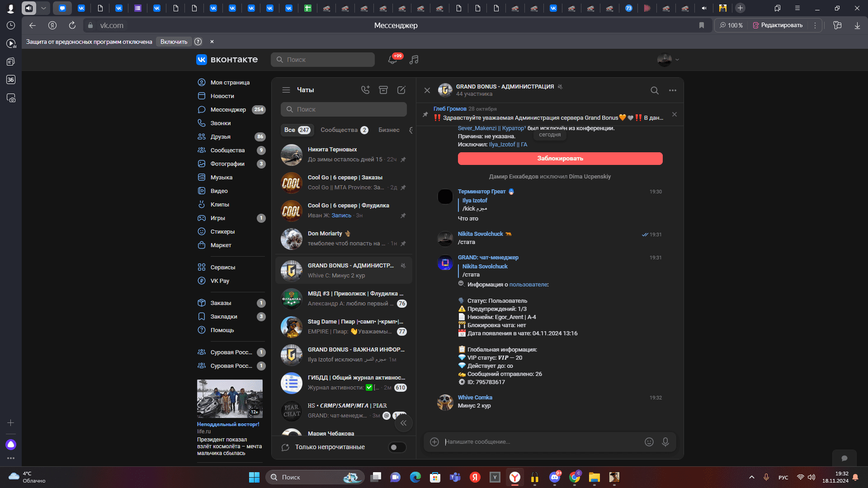Compose a new chat message icon
This screenshot has width=868, height=488.
(401, 90)
